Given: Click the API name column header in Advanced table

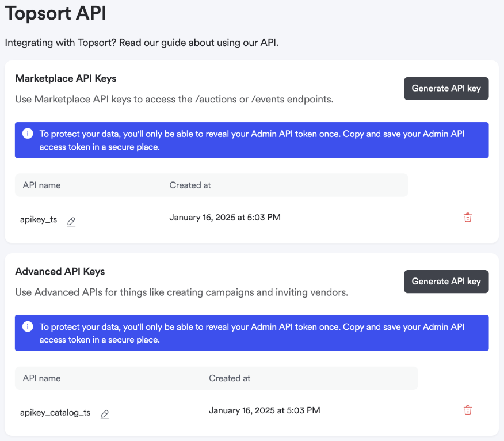Looking at the screenshot, I should coord(41,378).
